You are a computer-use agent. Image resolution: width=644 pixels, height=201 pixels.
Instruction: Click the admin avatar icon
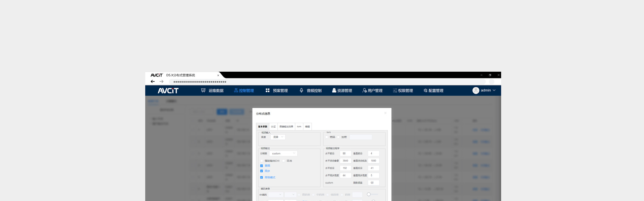click(476, 90)
